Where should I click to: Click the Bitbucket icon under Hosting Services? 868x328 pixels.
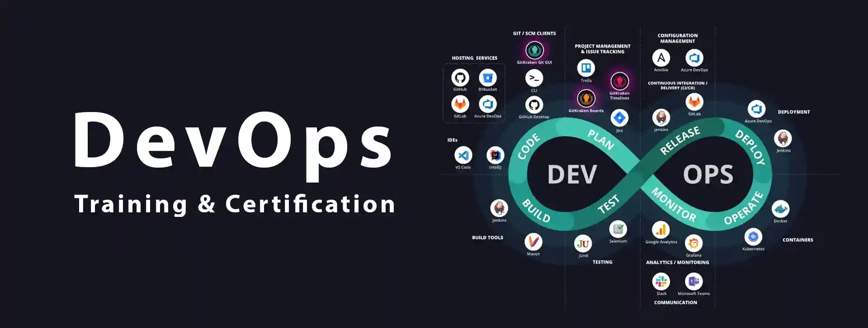click(487, 78)
